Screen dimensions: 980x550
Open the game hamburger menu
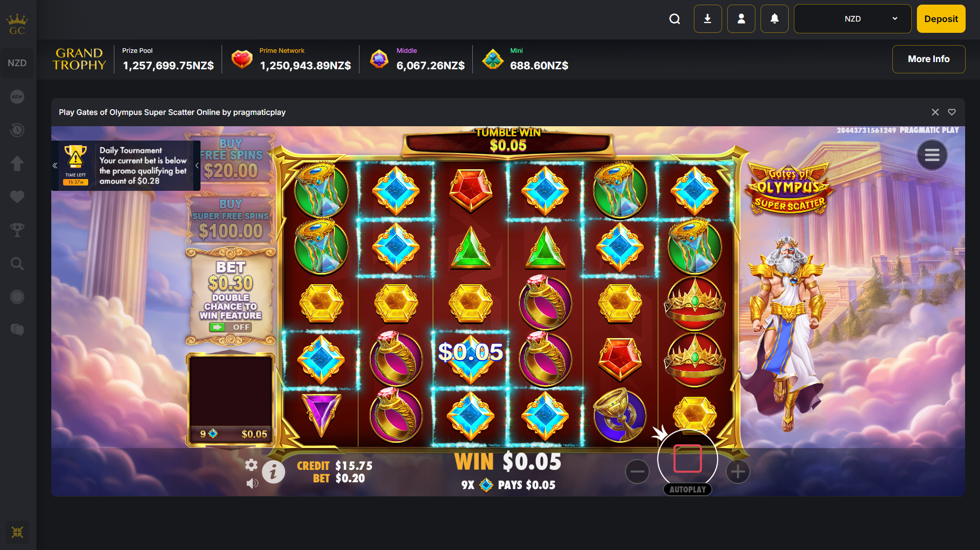932,155
